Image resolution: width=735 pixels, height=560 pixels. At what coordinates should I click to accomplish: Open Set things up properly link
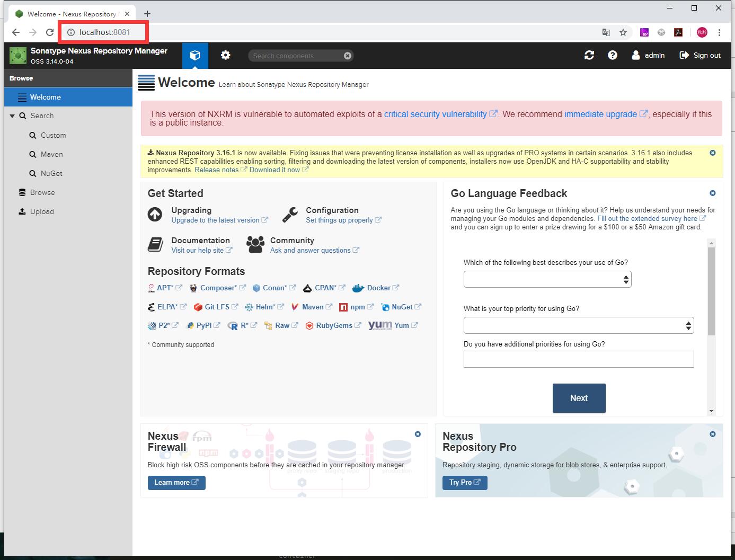(x=343, y=220)
